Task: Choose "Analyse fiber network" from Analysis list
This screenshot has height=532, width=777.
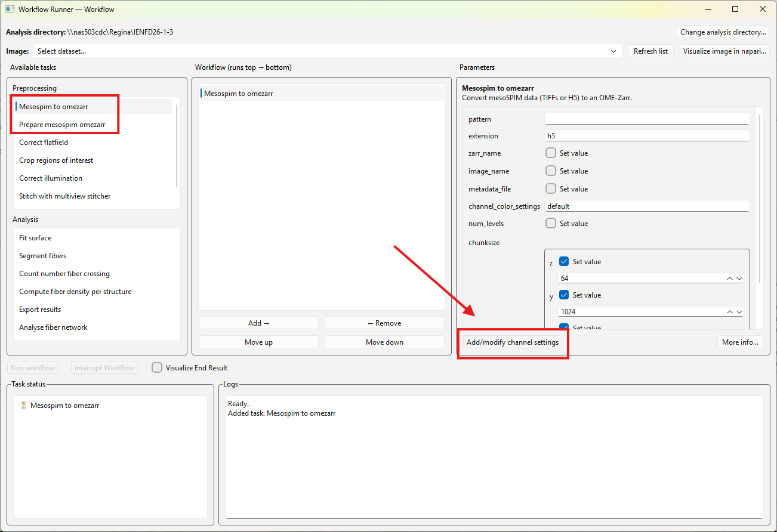Action: coord(54,327)
